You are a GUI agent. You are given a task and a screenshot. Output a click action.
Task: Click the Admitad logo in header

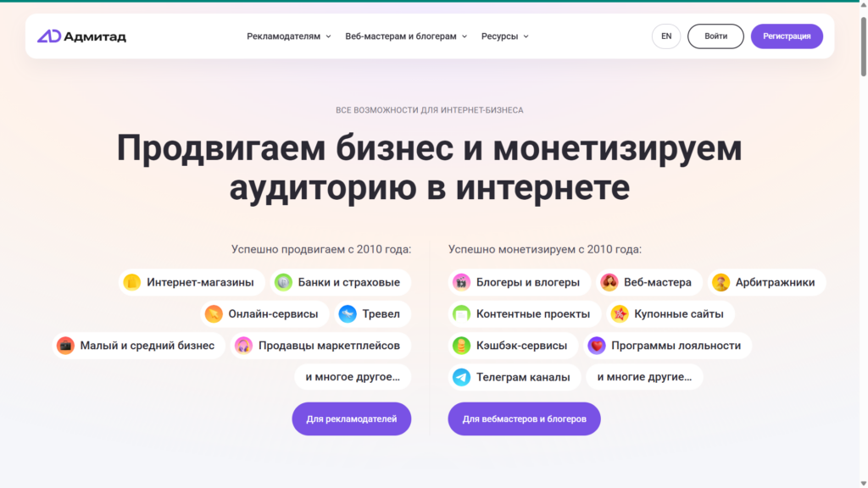pyautogui.click(x=81, y=36)
